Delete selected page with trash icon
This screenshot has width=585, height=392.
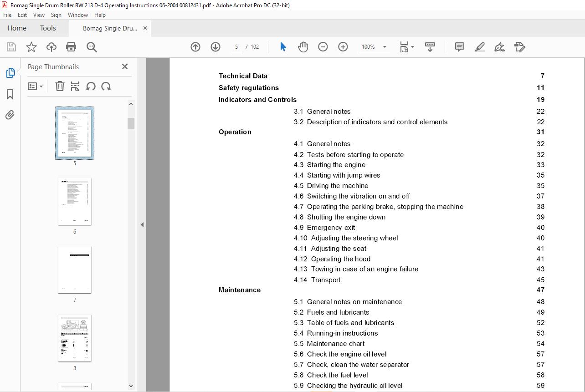pyautogui.click(x=60, y=86)
